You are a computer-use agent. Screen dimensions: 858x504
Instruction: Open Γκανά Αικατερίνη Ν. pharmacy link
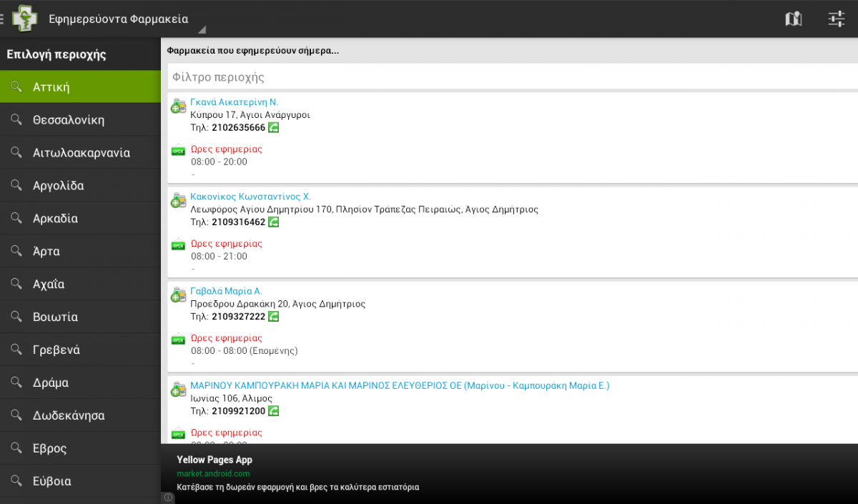(234, 102)
